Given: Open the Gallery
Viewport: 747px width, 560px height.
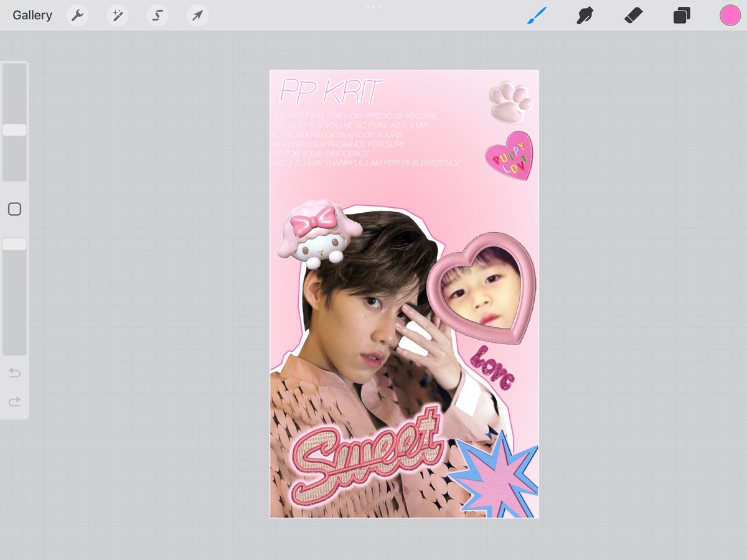Looking at the screenshot, I should [32, 16].
